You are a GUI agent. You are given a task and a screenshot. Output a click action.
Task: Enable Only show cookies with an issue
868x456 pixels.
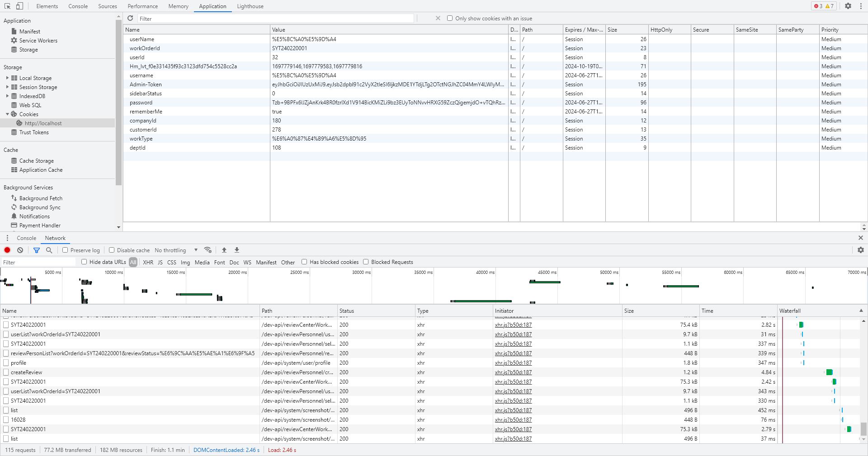point(450,19)
